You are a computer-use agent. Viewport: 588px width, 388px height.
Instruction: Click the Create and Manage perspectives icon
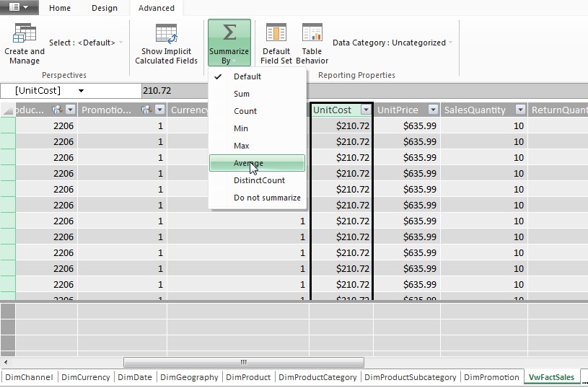[25, 35]
